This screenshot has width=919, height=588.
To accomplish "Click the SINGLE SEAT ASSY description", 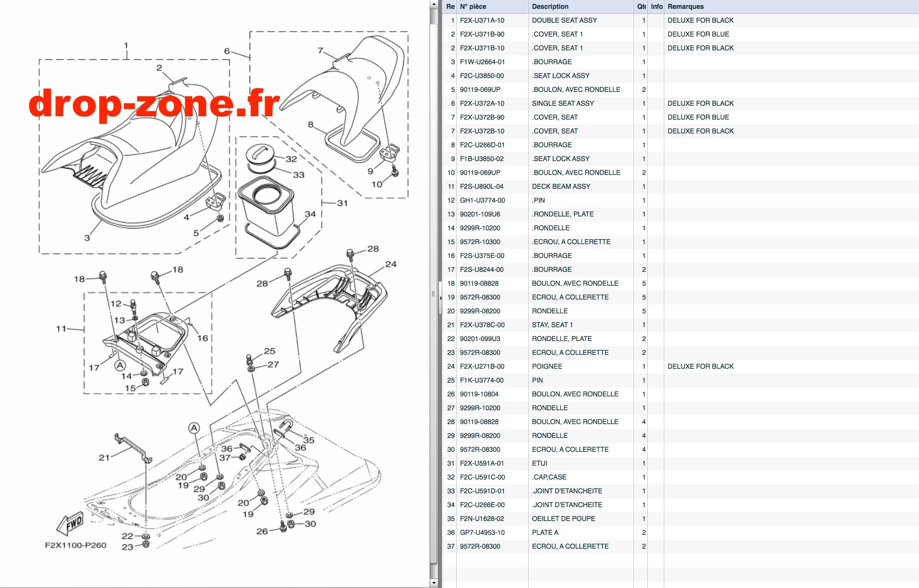I will coord(562,104).
